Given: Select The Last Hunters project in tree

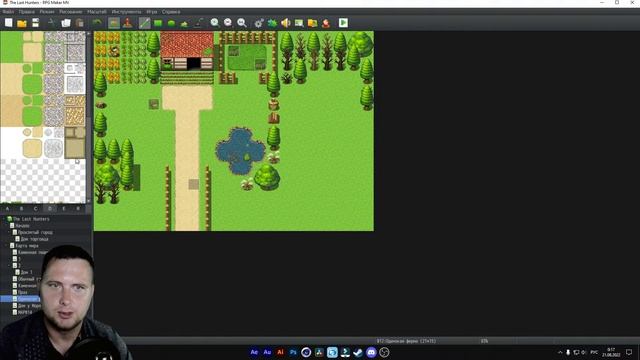Looking at the screenshot, I should (x=31, y=219).
